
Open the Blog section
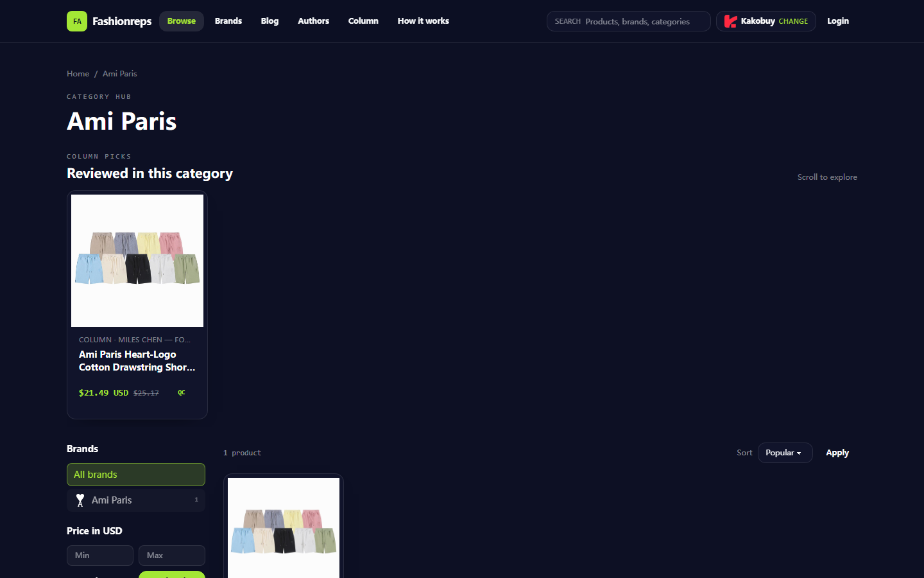tap(269, 21)
